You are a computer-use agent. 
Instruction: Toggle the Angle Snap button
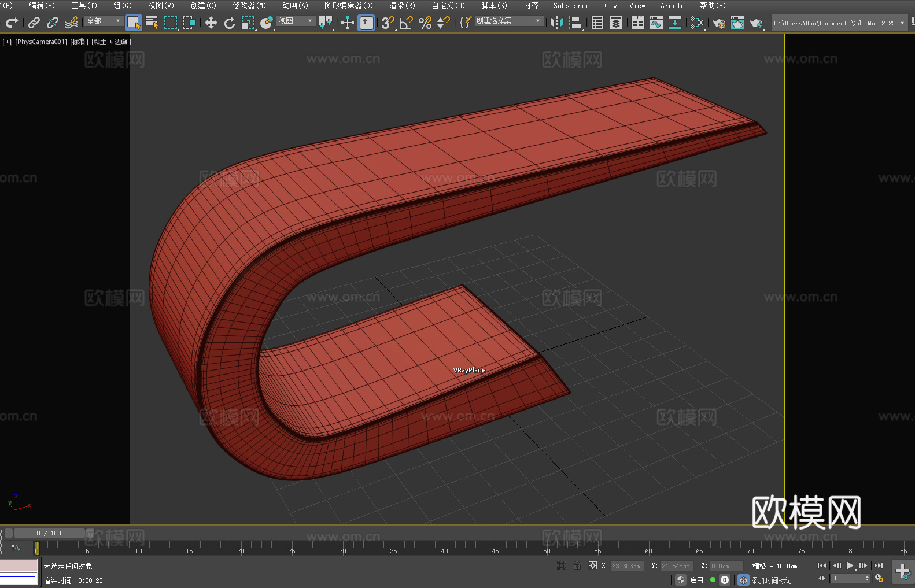[x=407, y=23]
